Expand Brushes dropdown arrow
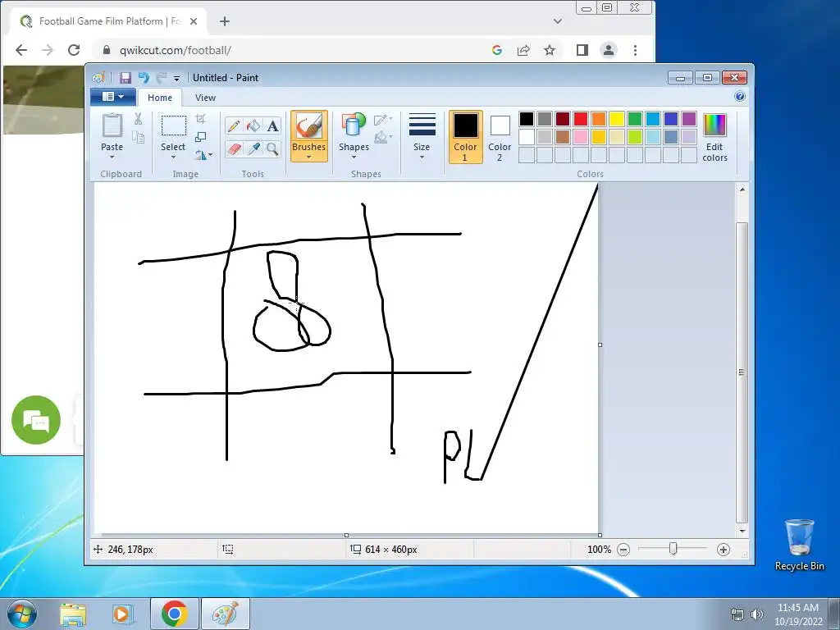This screenshot has height=630, width=840. point(309,157)
